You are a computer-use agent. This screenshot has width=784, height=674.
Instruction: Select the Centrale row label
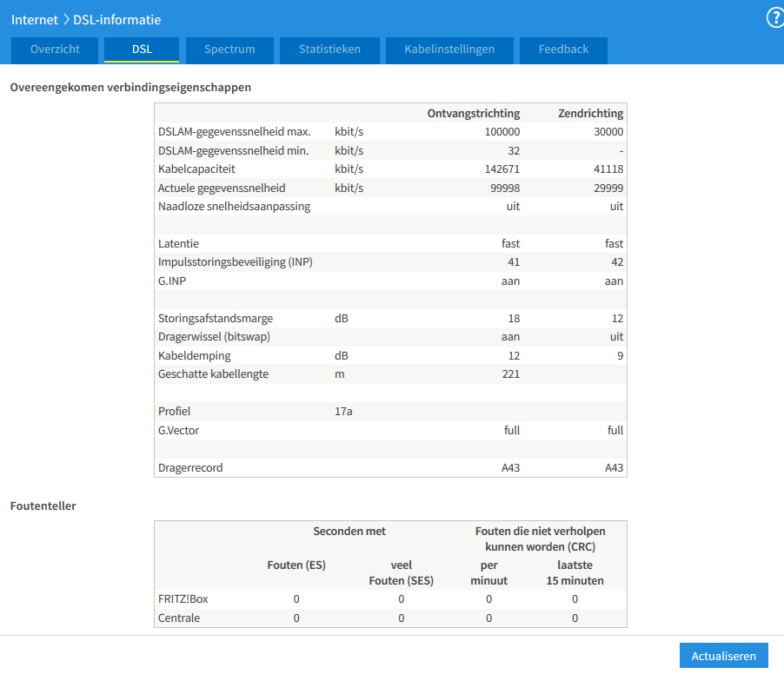pos(179,618)
